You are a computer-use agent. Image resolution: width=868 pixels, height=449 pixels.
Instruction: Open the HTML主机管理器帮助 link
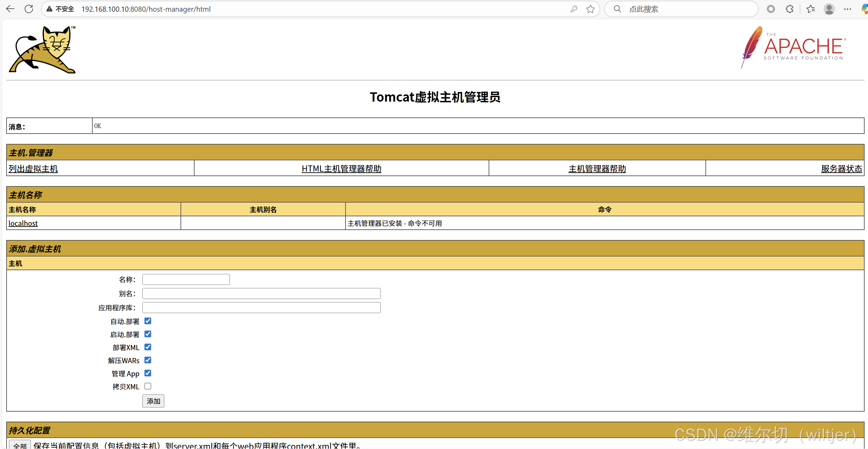click(x=341, y=169)
